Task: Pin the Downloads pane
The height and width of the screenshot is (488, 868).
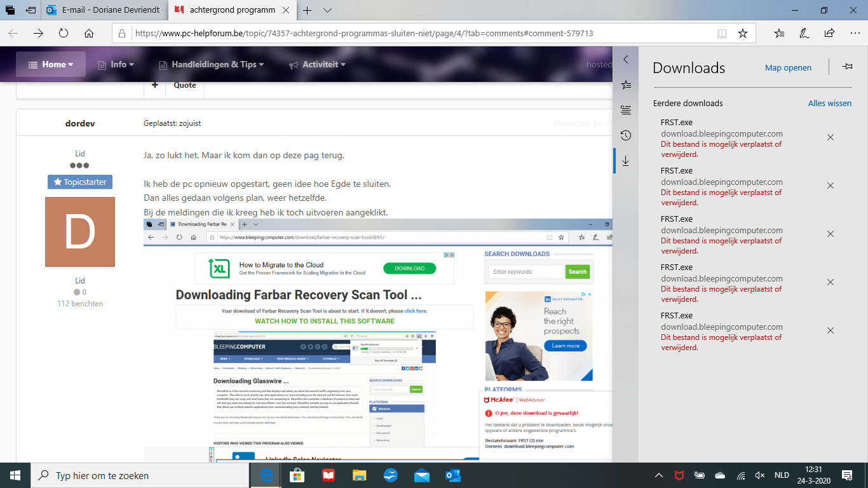Action: tap(847, 67)
